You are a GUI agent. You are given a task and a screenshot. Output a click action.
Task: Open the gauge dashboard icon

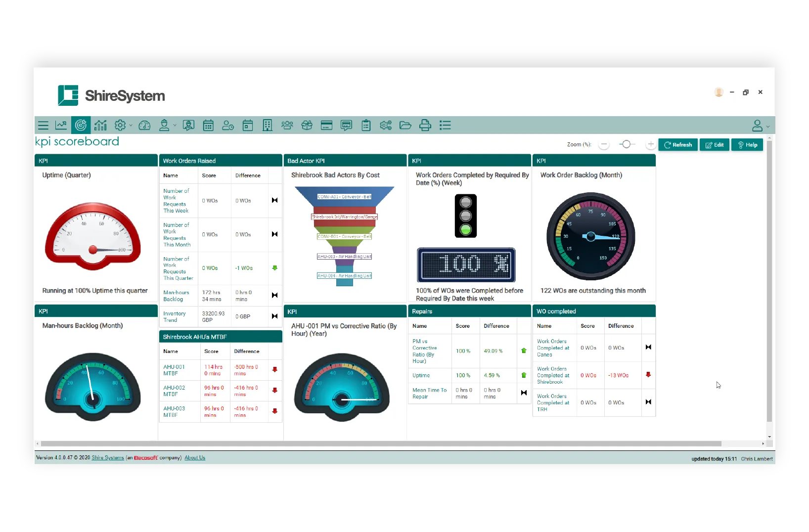pyautogui.click(x=144, y=126)
